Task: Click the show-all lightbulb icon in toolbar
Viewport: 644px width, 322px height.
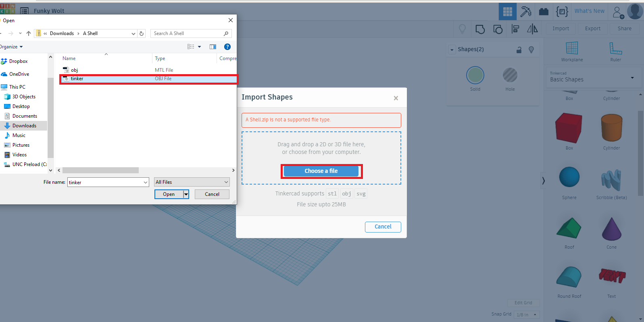Action: (462, 29)
